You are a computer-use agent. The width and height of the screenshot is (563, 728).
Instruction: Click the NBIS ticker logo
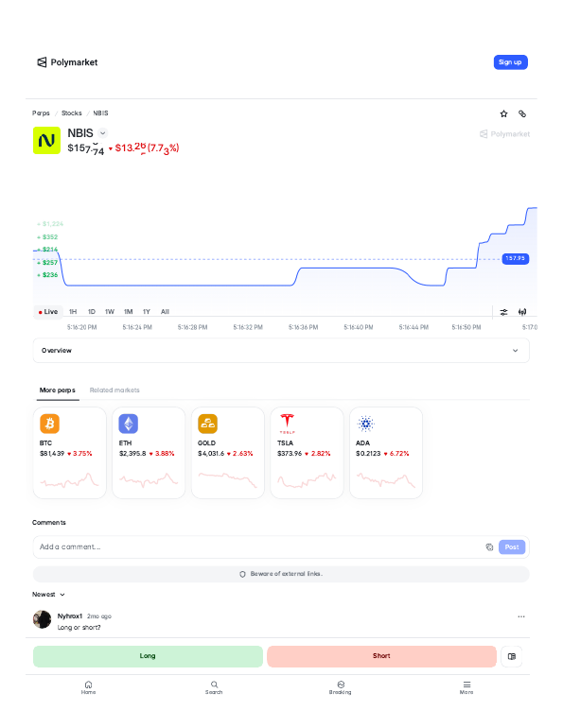tap(46, 140)
